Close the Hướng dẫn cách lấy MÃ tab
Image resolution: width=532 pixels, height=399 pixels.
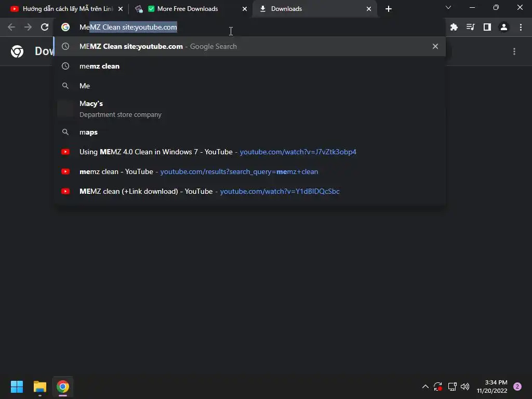coord(121,9)
